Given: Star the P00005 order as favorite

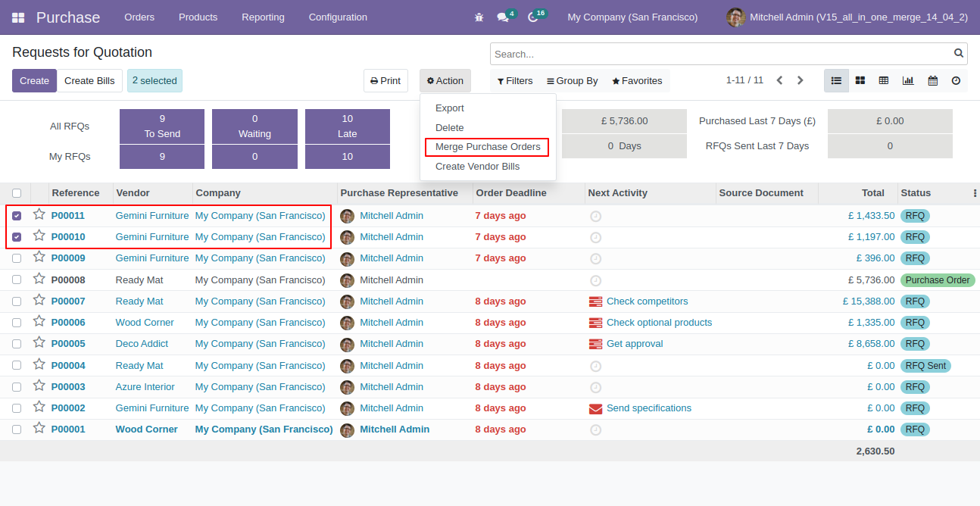Looking at the screenshot, I should click(x=39, y=343).
